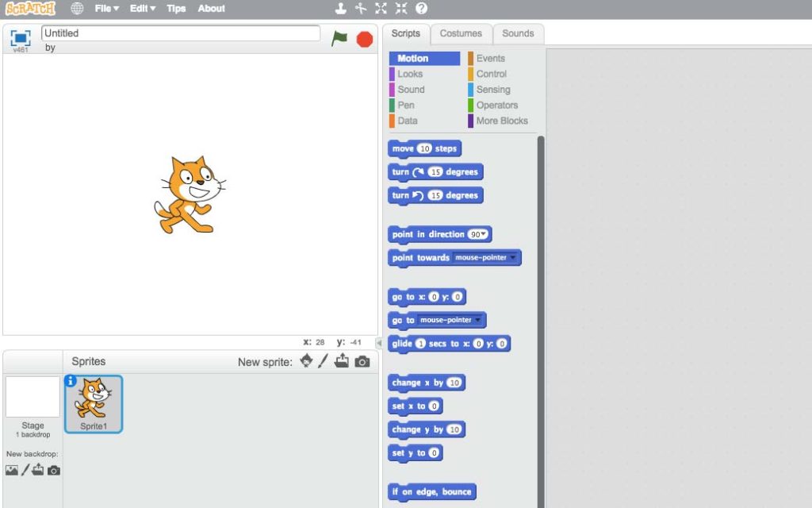Select the Delete scissors tool

click(x=361, y=8)
